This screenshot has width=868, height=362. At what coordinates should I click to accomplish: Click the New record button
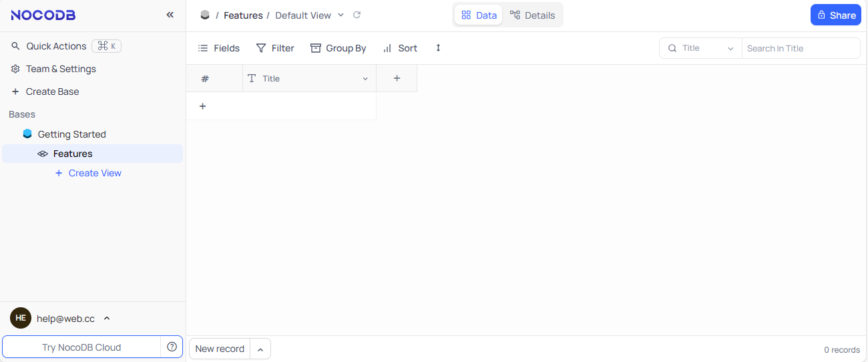click(220, 349)
